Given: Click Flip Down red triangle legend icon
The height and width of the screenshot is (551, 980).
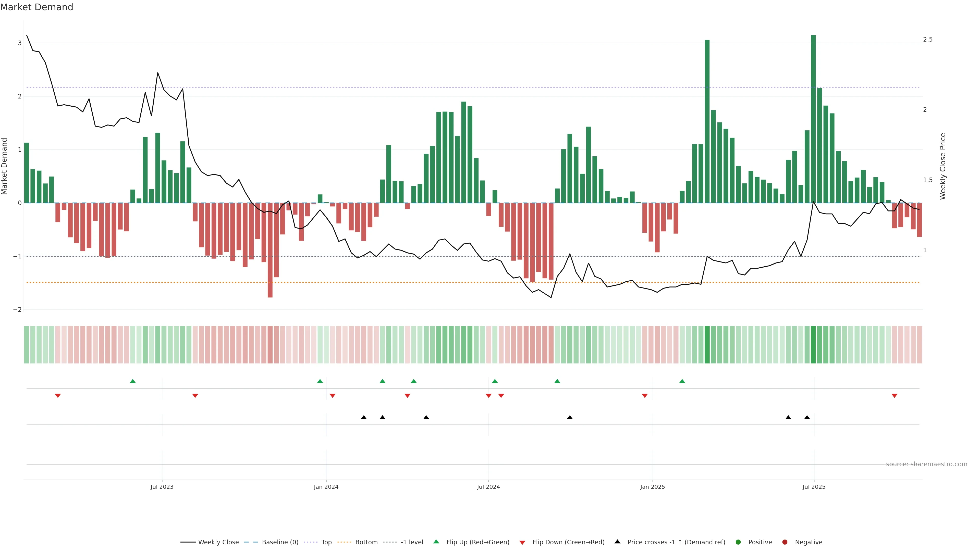Looking at the screenshot, I should coord(522,543).
